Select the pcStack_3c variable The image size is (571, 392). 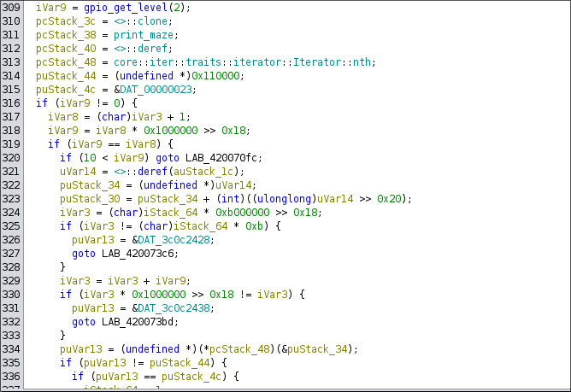65,21
